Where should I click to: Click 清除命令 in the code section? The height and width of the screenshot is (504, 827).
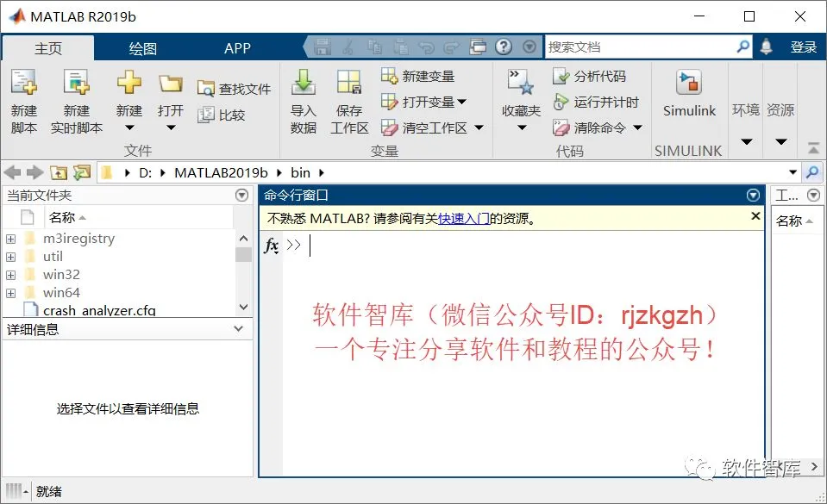(589, 127)
